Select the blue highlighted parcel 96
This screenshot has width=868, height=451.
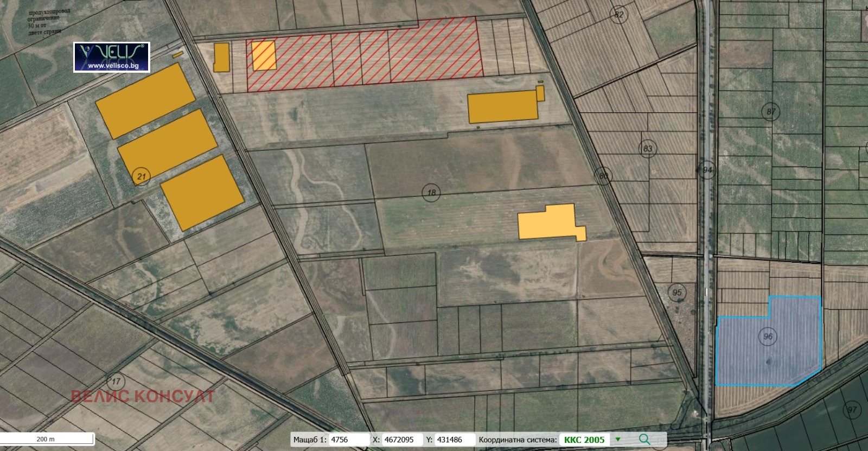[x=769, y=341]
